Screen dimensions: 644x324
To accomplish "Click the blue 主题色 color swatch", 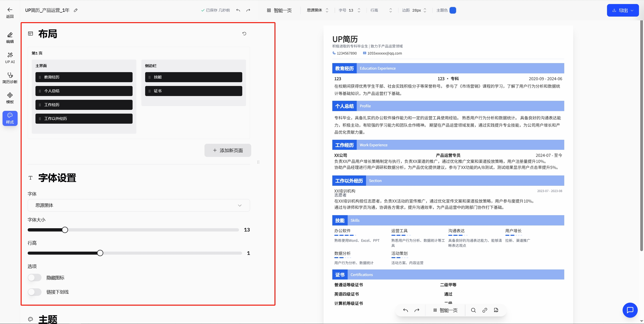I will (x=453, y=10).
